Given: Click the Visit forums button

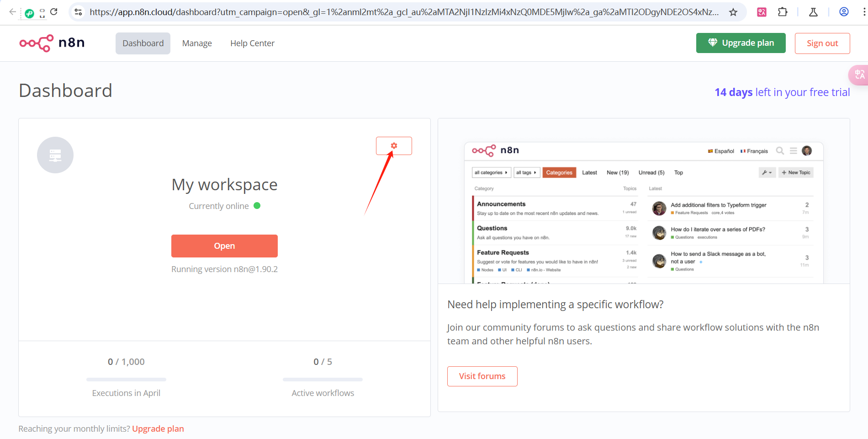Looking at the screenshot, I should [x=482, y=376].
